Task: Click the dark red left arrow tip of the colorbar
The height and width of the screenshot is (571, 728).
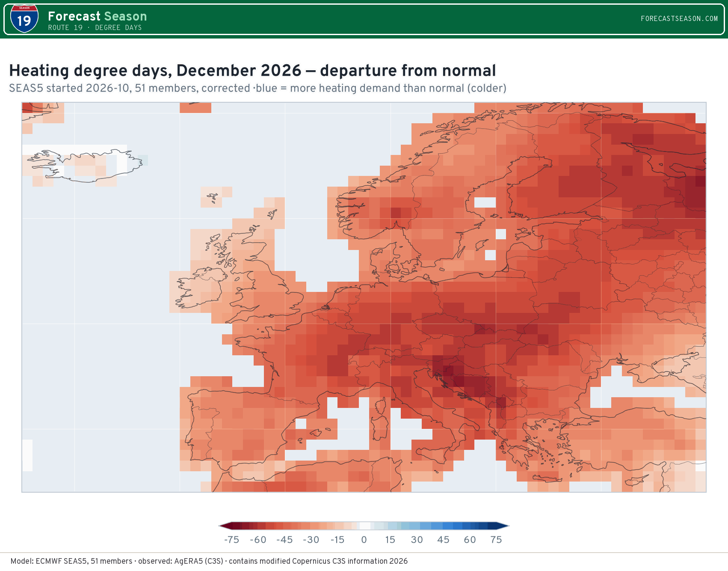Action: point(225,526)
